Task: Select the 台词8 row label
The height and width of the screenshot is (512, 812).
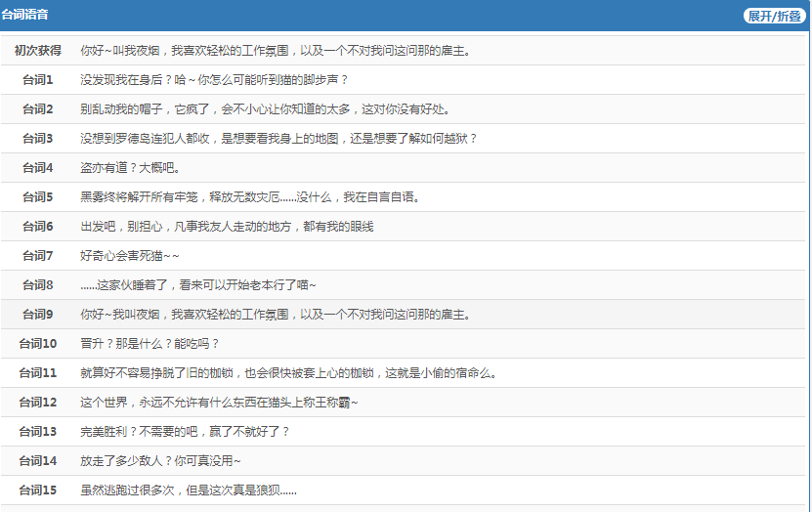Action: tap(38, 284)
